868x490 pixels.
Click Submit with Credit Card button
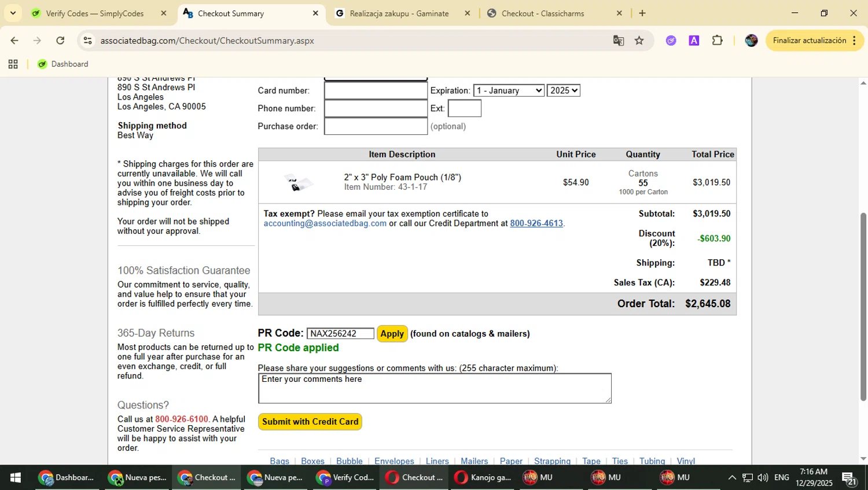[310, 422]
